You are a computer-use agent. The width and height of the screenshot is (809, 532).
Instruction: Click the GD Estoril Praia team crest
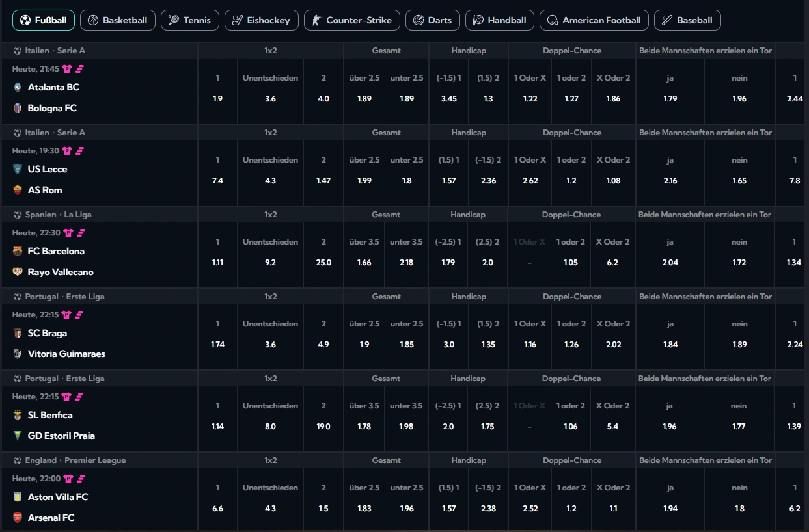(x=18, y=436)
